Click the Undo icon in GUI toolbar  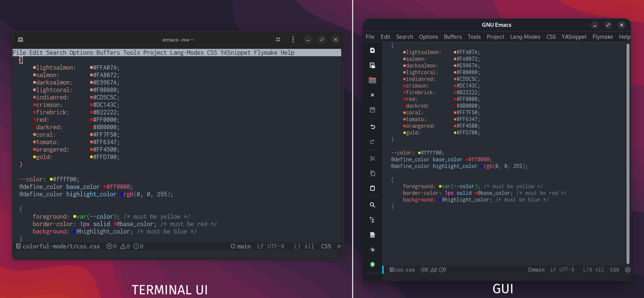(x=372, y=127)
